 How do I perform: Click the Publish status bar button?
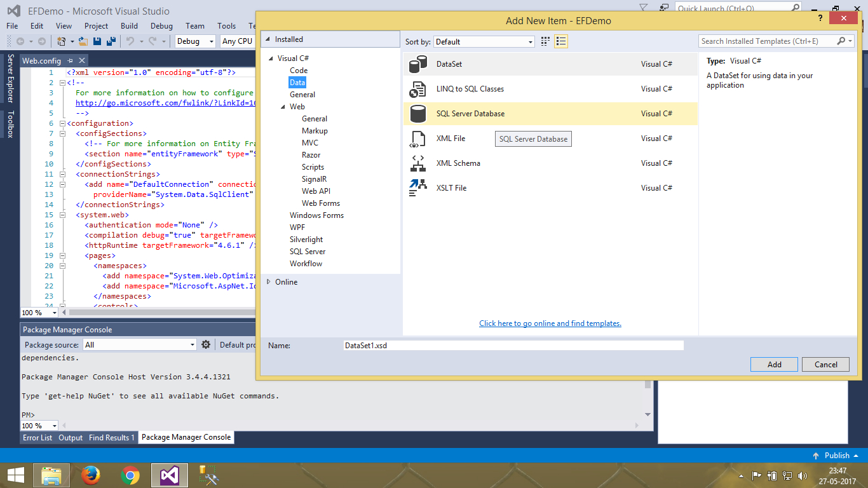[x=836, y=456]
